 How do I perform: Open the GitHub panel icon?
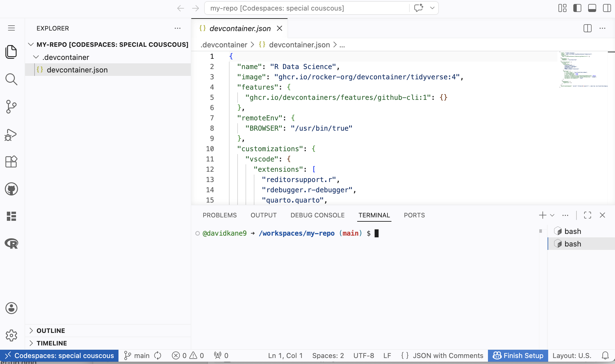tap(11, 189)
